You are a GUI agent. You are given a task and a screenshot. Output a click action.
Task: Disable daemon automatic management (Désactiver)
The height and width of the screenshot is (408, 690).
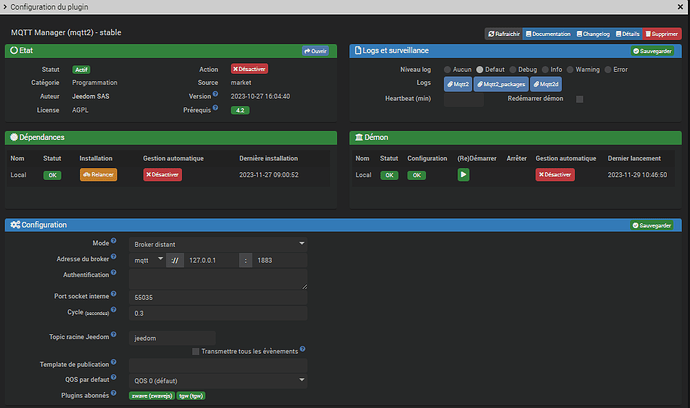click(555, 175)
